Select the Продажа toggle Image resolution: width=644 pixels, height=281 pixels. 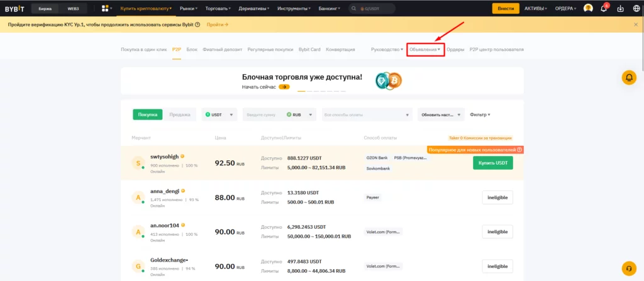tap(180, 114)
